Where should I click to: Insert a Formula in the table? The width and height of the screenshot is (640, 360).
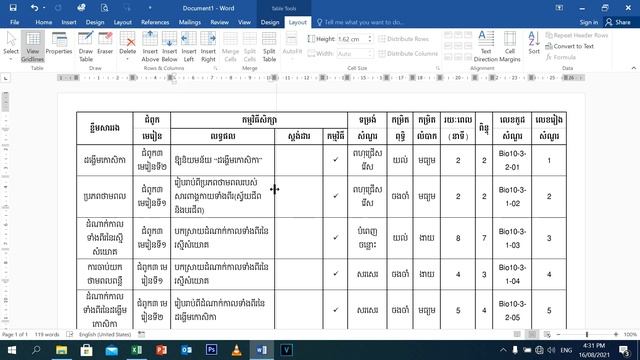561,57
